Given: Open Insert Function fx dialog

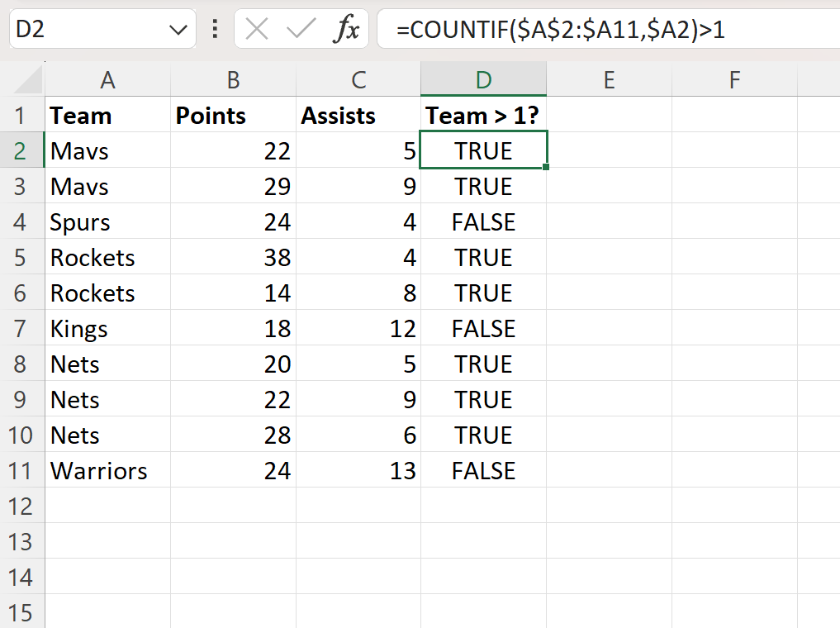Looking at the screenshot, I should (346, 29).
